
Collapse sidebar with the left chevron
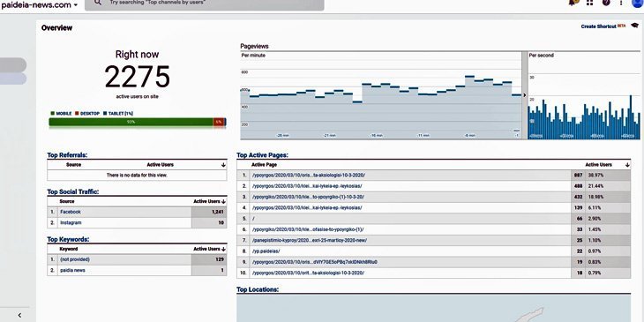point(19,316)
